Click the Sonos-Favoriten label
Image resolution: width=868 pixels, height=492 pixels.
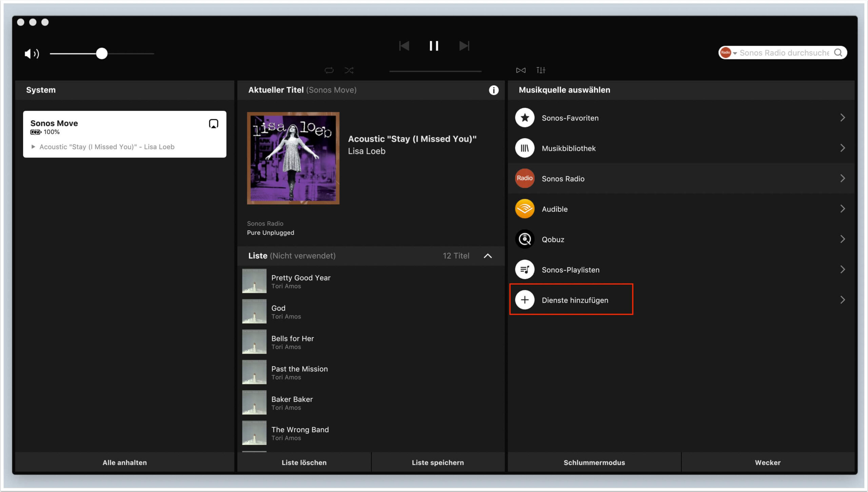point(570,118)
